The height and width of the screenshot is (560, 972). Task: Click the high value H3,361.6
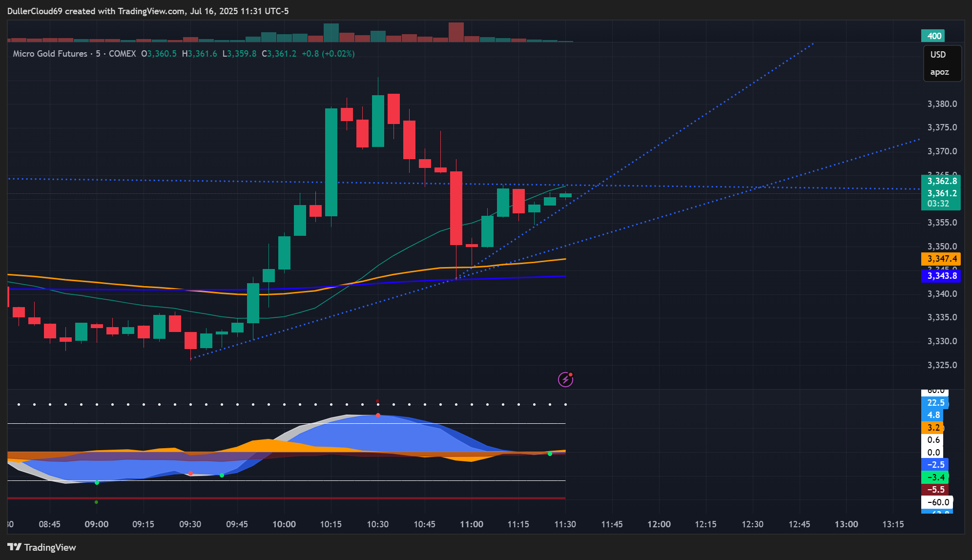(x=199, y=54)
